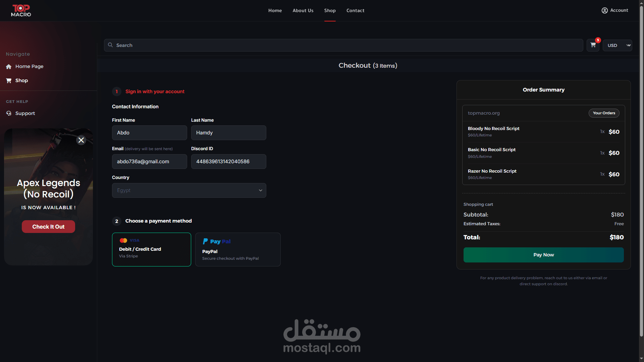Click the Top Macro logo
The image size is (644, 362).
tap(21, 10)
